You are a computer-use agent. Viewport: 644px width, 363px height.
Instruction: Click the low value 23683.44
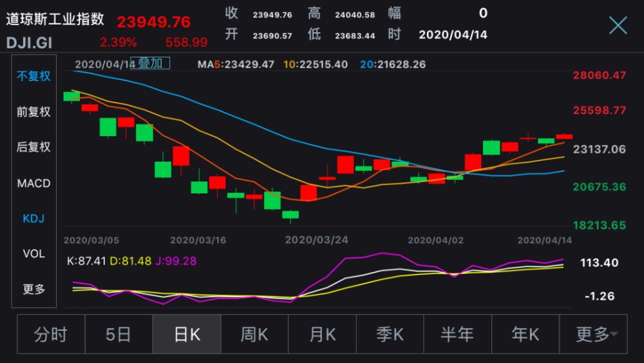coord(355,35)
